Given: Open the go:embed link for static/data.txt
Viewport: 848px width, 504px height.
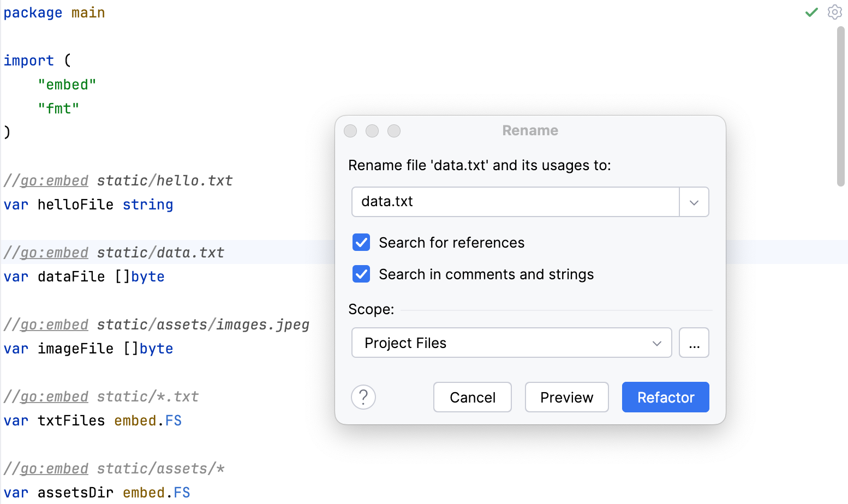Looking at the screenshot, I should 53,252.
